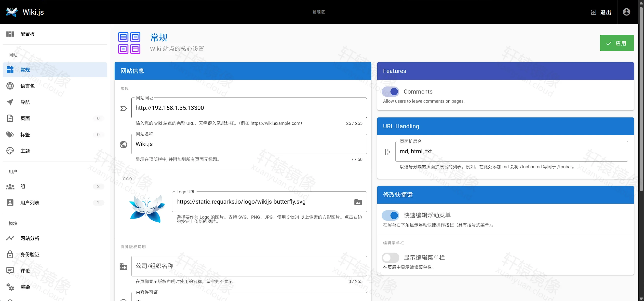
Task: Open the user account avatar menu
Action: 626,12
